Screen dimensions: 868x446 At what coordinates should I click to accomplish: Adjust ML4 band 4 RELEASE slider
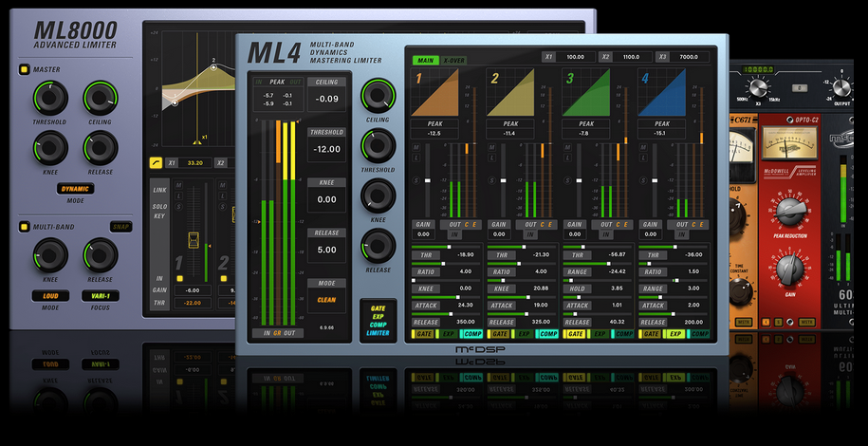pyautogui.click(x=674, y=313)
